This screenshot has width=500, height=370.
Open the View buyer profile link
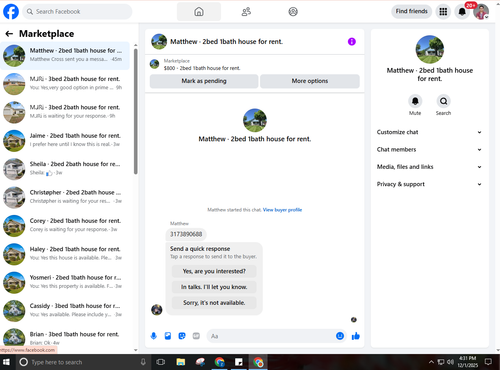pyautogui.click(x=282, y=210)
